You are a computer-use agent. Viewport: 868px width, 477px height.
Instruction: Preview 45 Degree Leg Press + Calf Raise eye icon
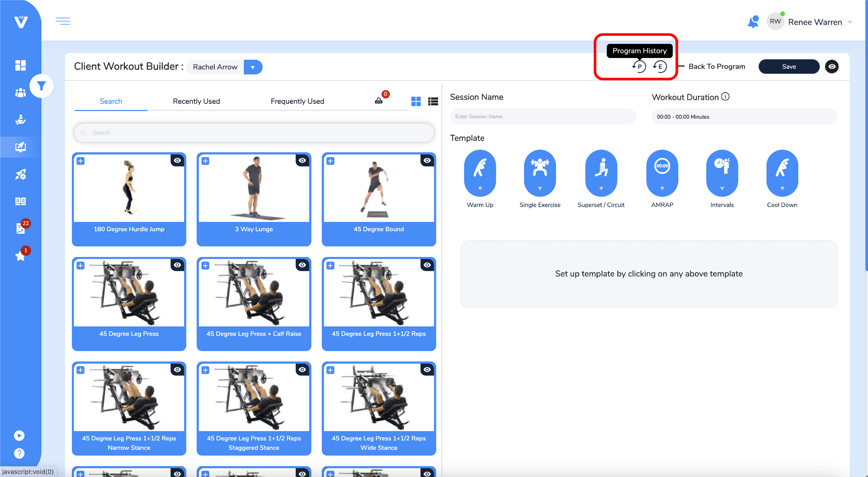[303, 265]
